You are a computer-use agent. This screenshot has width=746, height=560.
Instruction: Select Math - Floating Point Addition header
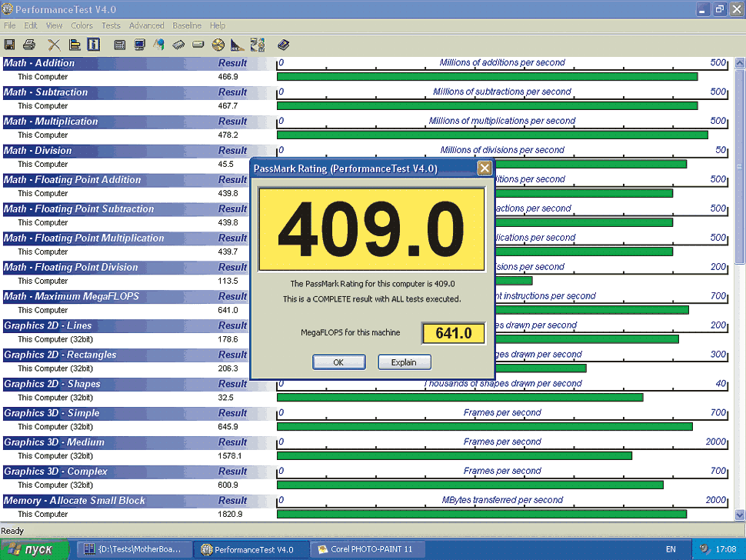click(127, 180)
